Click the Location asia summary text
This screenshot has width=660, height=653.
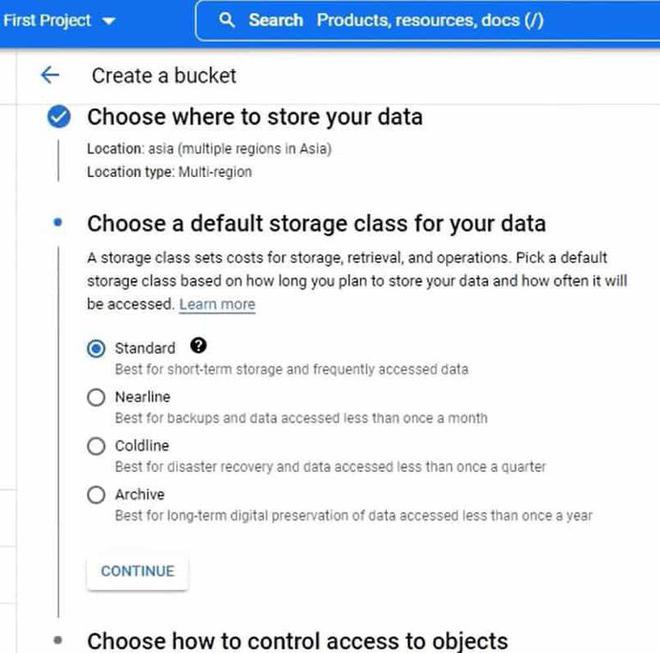pos(209,149)
